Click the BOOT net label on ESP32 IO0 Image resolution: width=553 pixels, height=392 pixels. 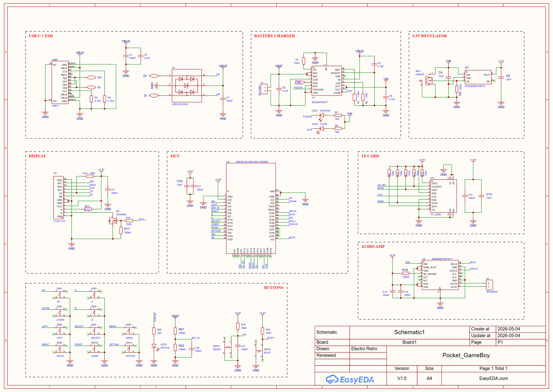pos(292,238)
